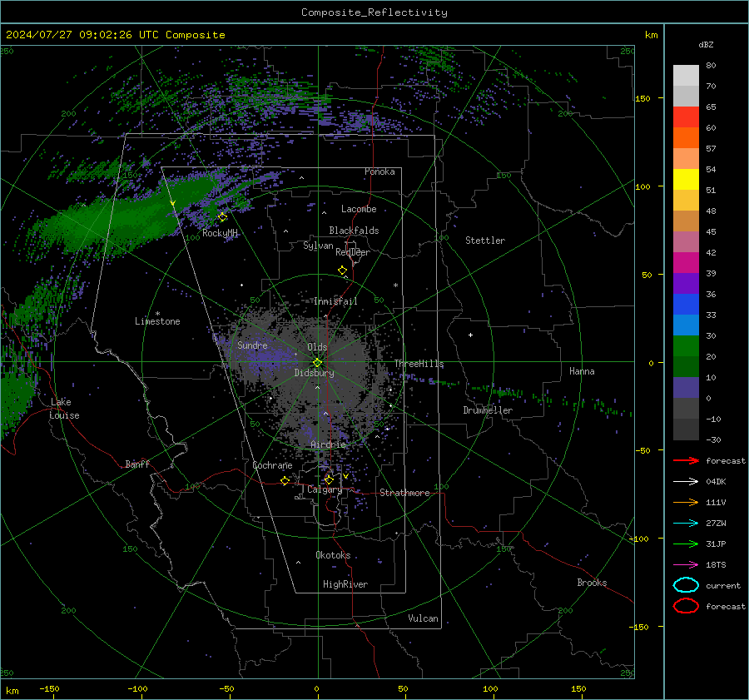The image size is (749, 700).
Task: Click the red forecast ellipse icon
Action: [686, 606]
